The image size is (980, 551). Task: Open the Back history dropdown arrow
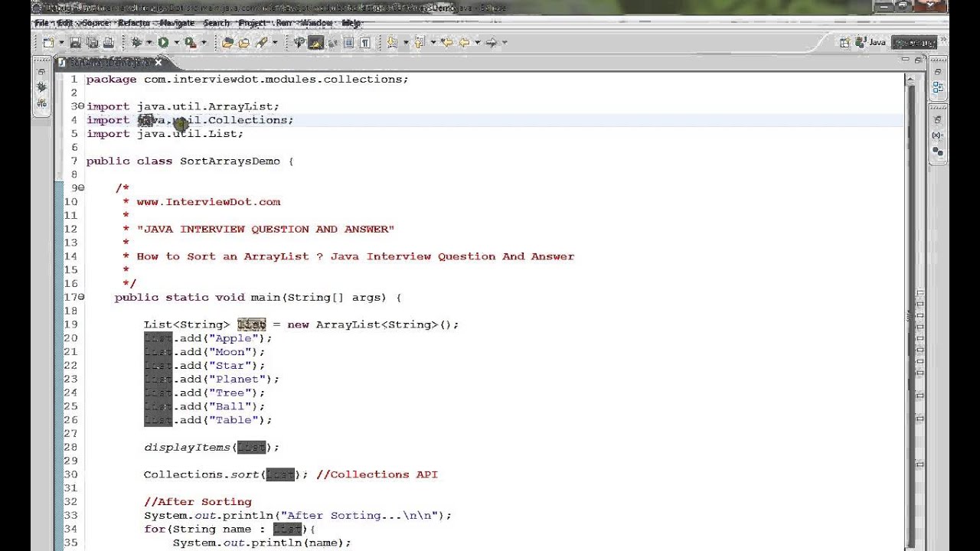pos(477,43)
